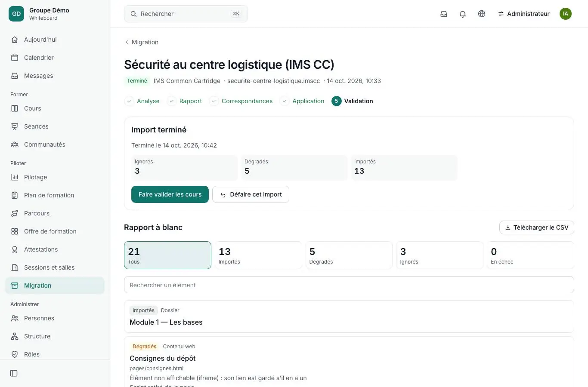Open Pilotage dashboard
Screen dimensions: 588x387
(55, 177)
